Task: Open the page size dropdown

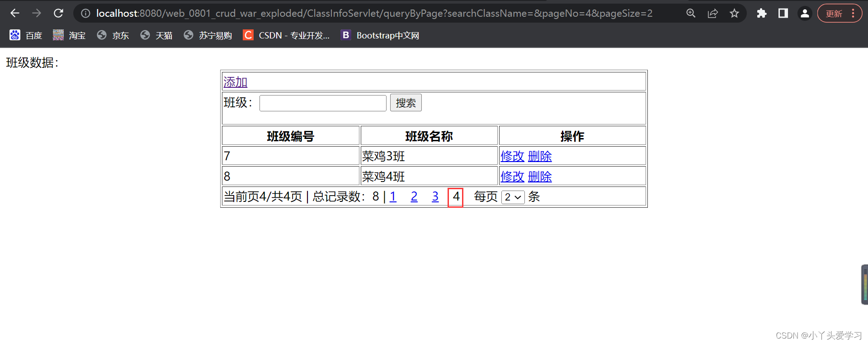Action: (x=513, y=197)
